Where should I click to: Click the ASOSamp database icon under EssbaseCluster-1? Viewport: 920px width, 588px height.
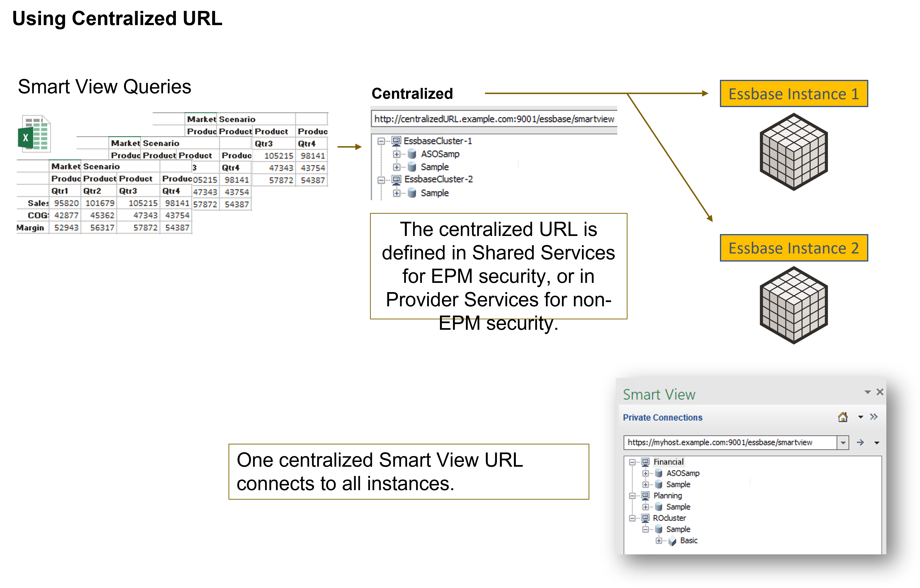point(412,154)
